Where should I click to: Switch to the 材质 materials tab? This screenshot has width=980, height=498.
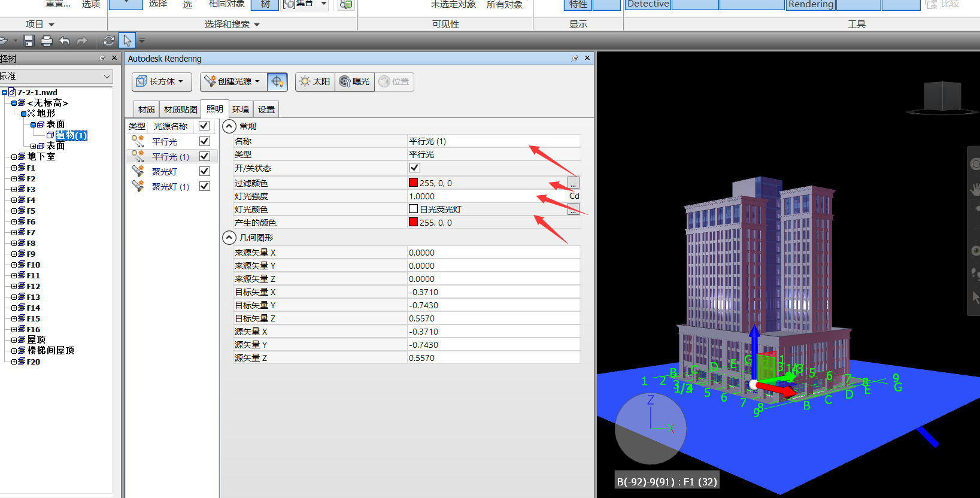(147, 110)
